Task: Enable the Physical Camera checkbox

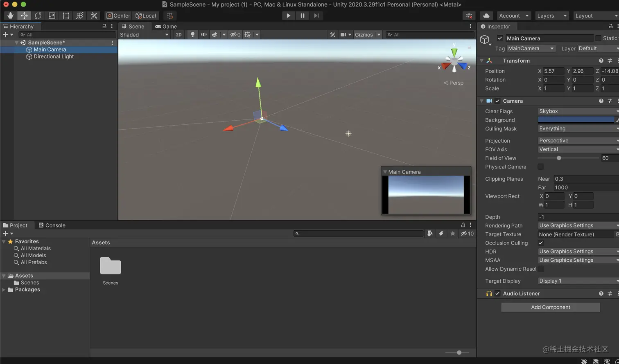Action: point(541,167)
